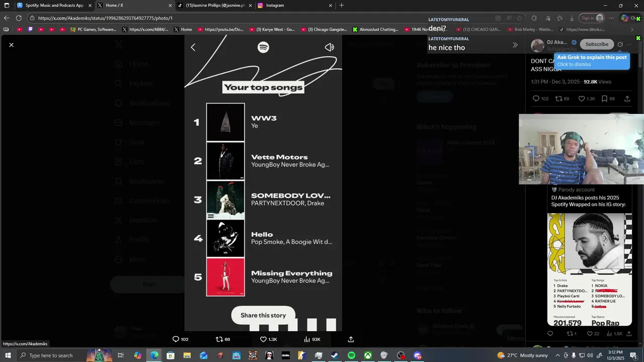Expand the bookmarks overflow chevron
The width and height of the screenshot is (644, 362).
(632, 29)
